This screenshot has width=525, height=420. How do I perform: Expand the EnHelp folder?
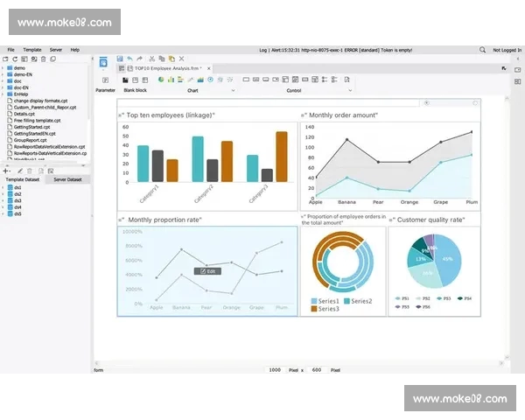pos(3,94)
